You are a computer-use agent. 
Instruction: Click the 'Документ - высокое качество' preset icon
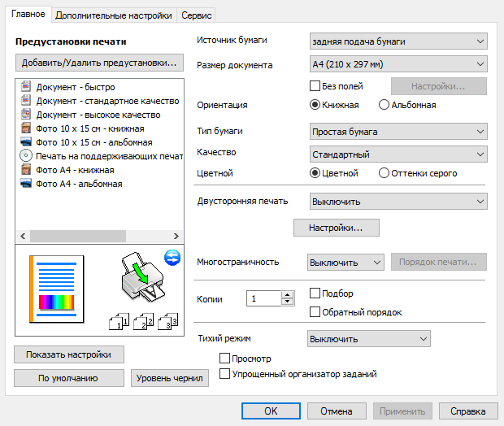(x=26, y=114)
